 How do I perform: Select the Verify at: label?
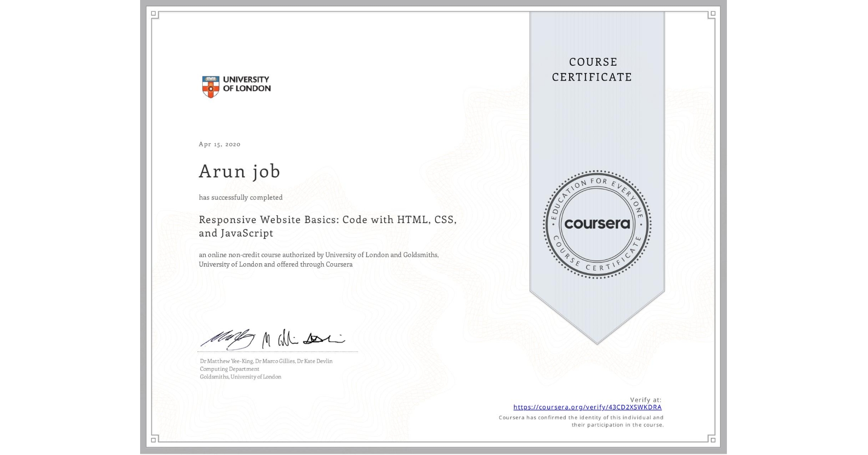click(x=645, y=400)
